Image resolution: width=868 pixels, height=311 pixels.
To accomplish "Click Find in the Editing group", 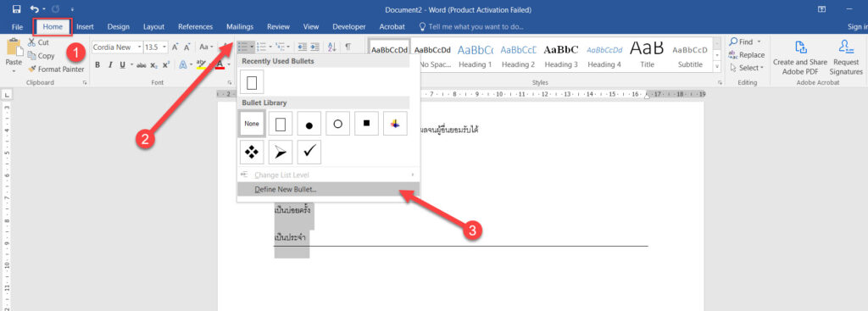I will 745,42.
